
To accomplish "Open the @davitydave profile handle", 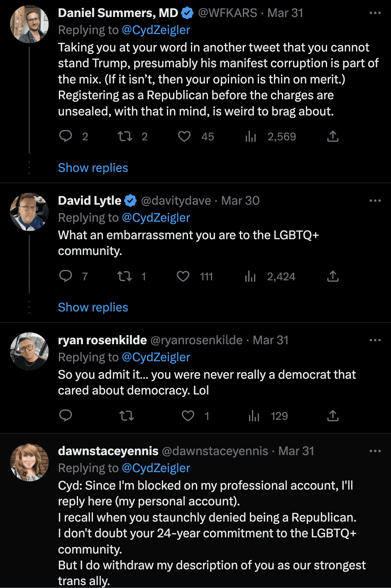I will coord(176,201).
